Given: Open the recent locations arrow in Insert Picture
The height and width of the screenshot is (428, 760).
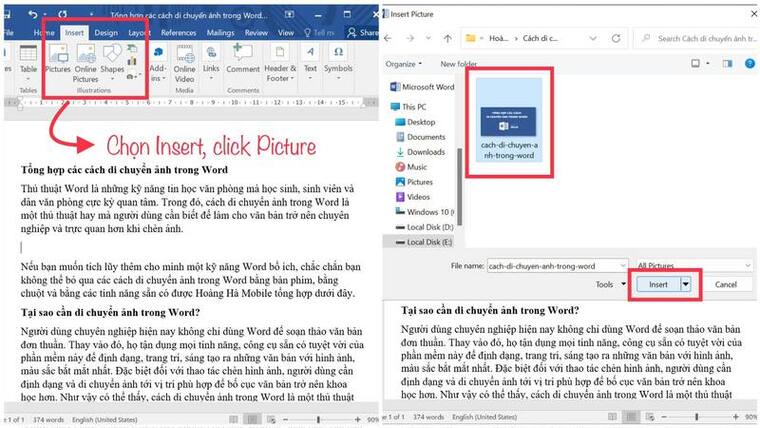Looking at the screenshot, I should point(428,38).
